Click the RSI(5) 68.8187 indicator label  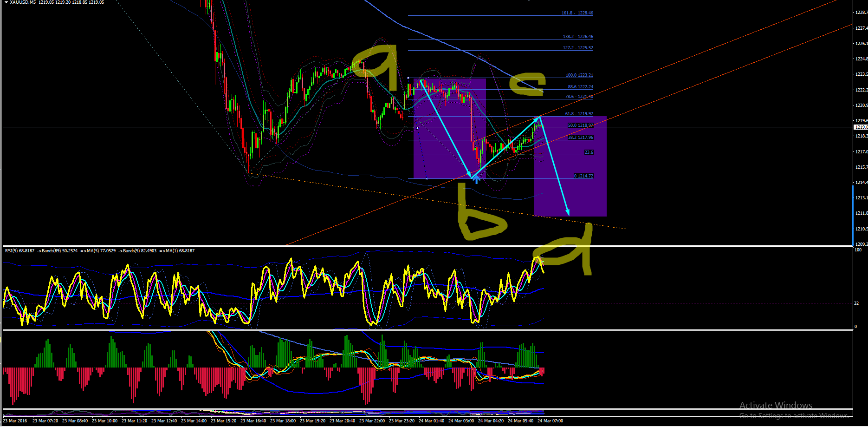(x=19, y=251)
